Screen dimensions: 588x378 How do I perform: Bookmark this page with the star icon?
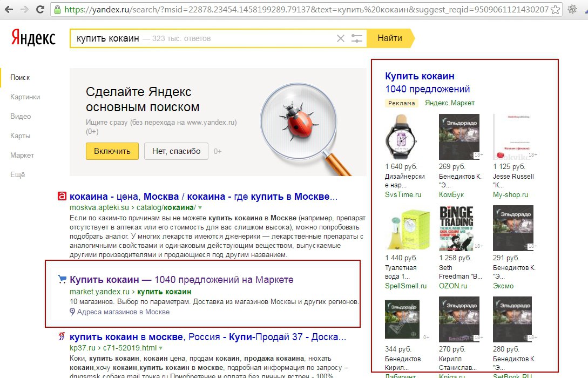click(556, 9)
